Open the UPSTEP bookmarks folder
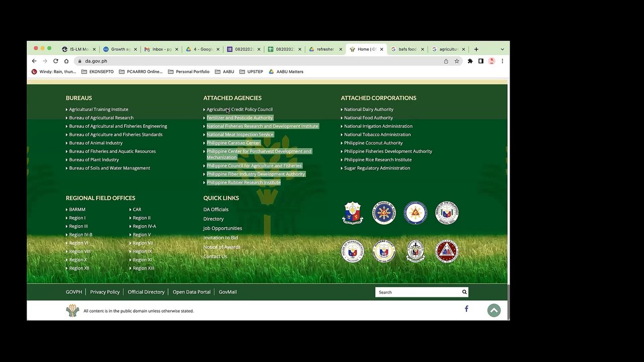The image size is (644, 362). 251,72
